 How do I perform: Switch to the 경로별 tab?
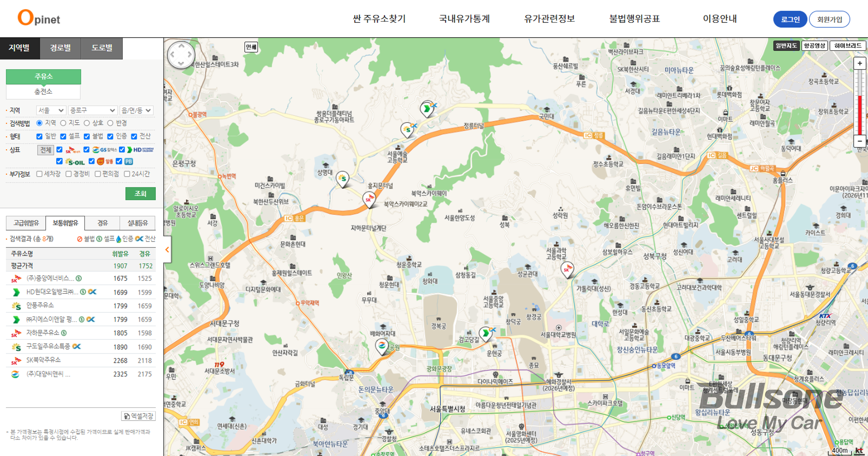(60, 48)
